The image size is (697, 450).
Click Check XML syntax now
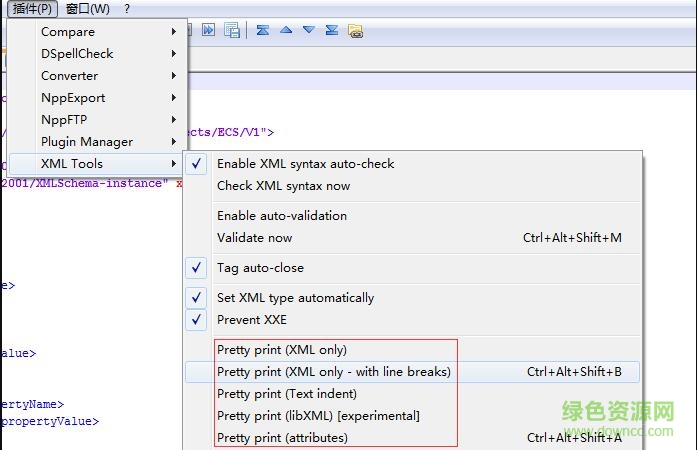(x=283, y=186)
